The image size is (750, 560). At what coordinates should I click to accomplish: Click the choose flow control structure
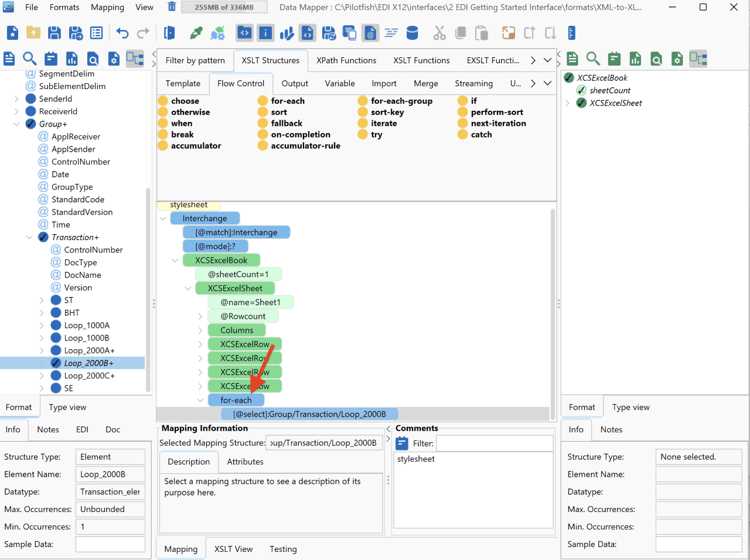point(179,101)
